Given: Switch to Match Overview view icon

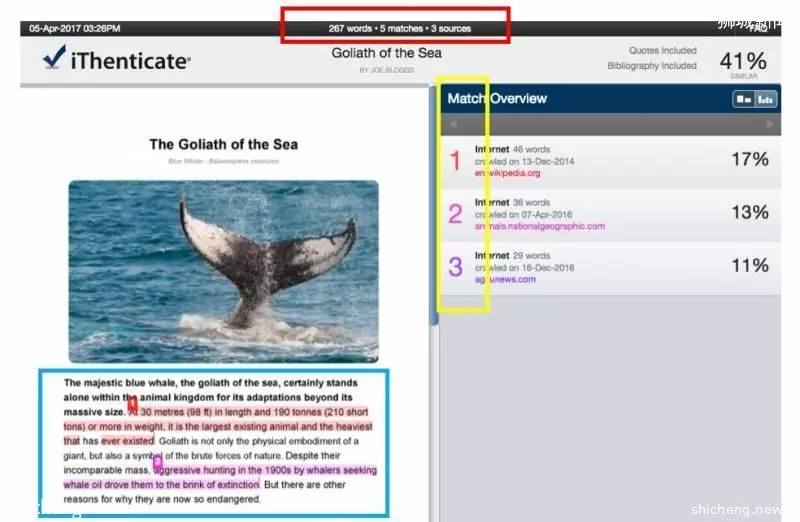Looking at the screenshot, I should pyautogui.click(x=743, y=99).
